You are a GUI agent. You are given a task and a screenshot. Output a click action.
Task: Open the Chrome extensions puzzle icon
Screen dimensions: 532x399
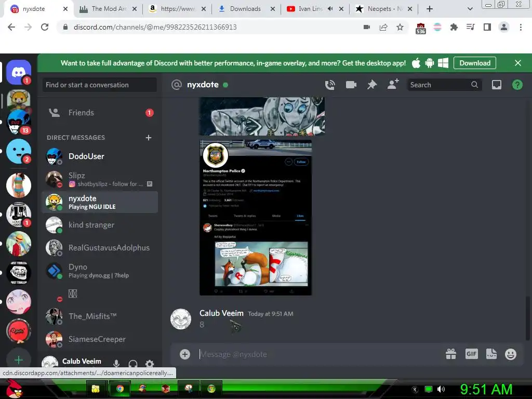[454, 27]
